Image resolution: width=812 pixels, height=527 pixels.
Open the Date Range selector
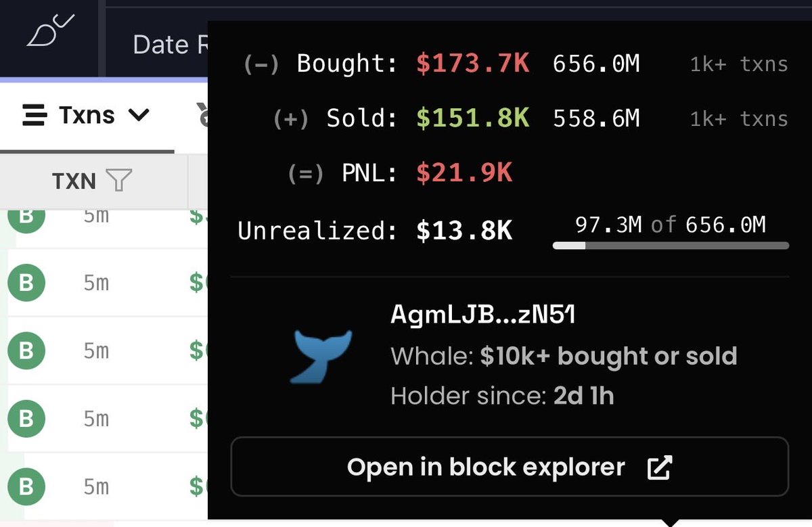pyautogui.click(x=170, y=45)
